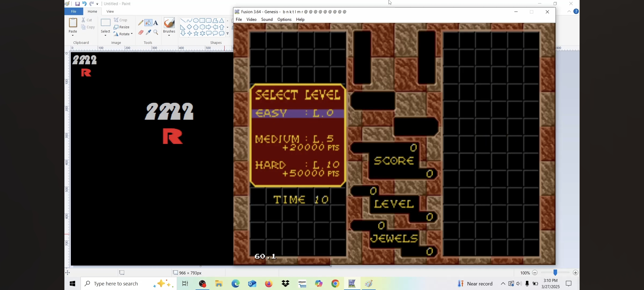Screen dimensions: 644x290
Task: Expand the Rotate dropdown
Action: pos(132,34)
